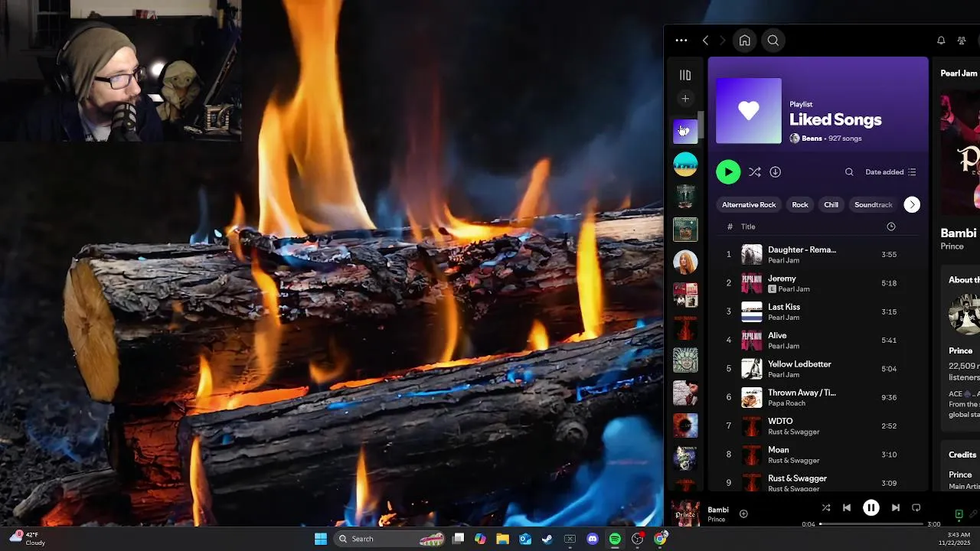Open Task View on the taskbar
This screenshot has height=551, width=980.
click(458, 539)
